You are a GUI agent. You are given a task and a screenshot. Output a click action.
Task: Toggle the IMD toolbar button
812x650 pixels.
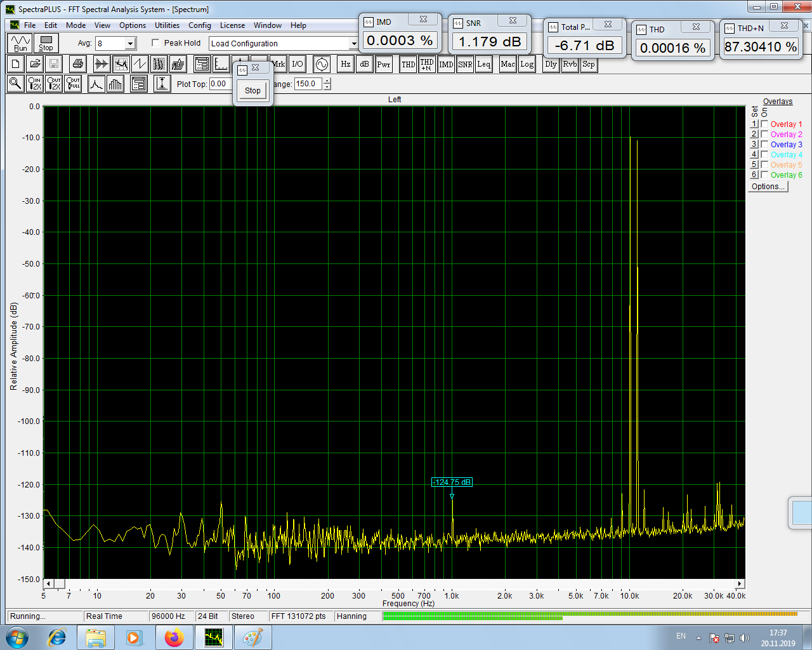446,64
